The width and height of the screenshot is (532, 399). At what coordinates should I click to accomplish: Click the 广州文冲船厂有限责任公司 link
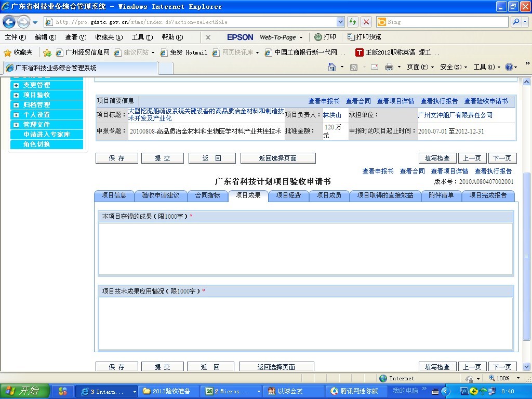(455, 115)
